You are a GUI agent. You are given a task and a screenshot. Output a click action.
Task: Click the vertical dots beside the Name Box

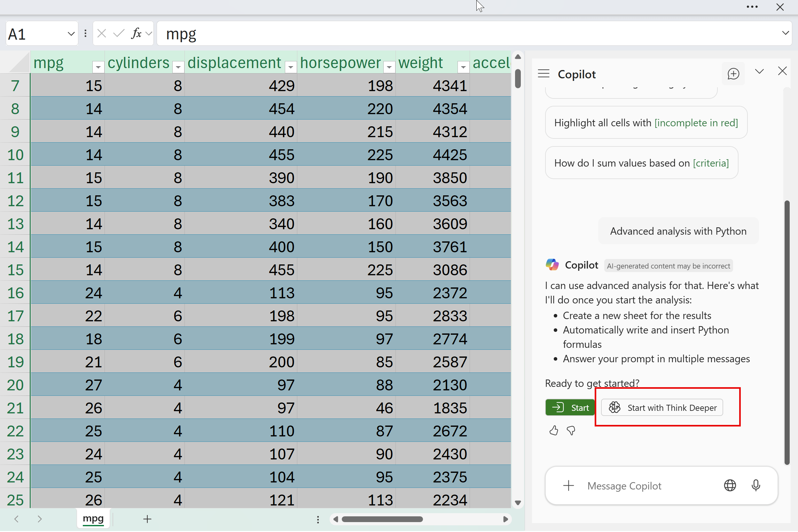pos(85,33)
